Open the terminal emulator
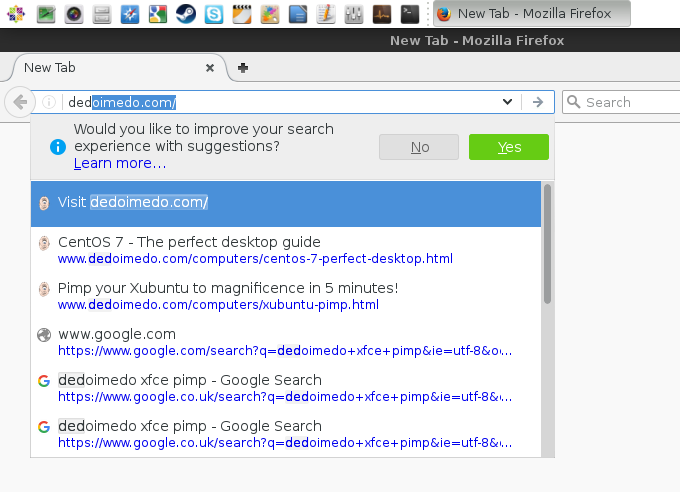 (410, 14)
